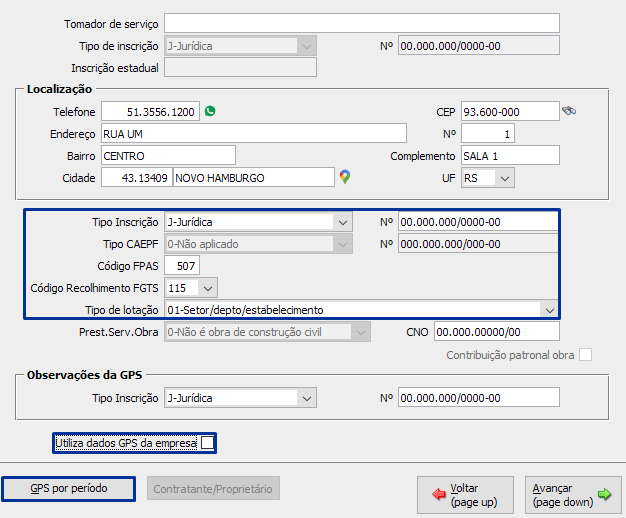Screen dimensions: 626x518
Task: Click Complemento field SALA 1
Action: tap(510, 155)
